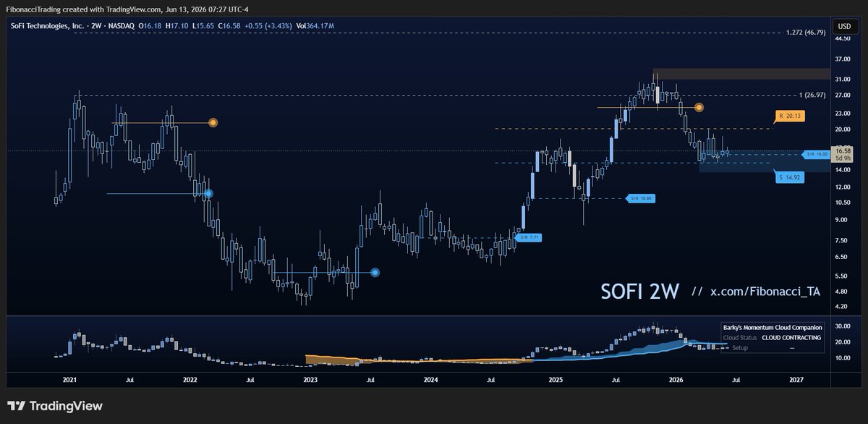Click the CLOUD CONTRACTING status value

click(x=791, y=338)
